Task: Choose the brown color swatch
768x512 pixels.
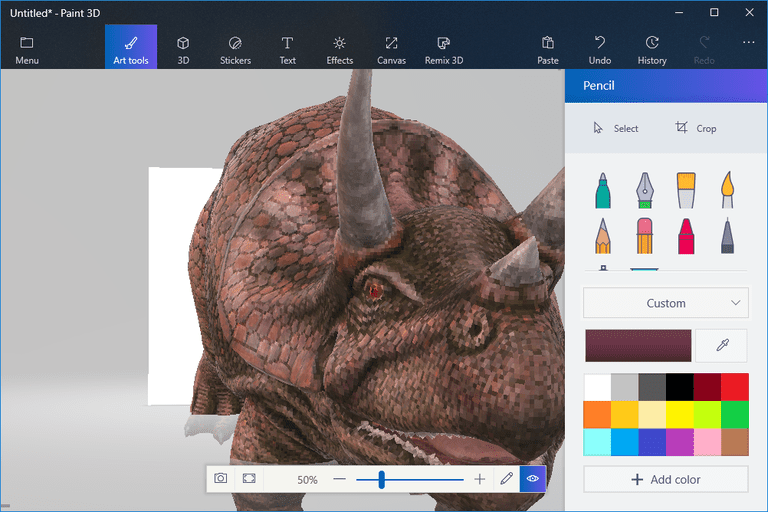Action: click(x=735, y=442)
